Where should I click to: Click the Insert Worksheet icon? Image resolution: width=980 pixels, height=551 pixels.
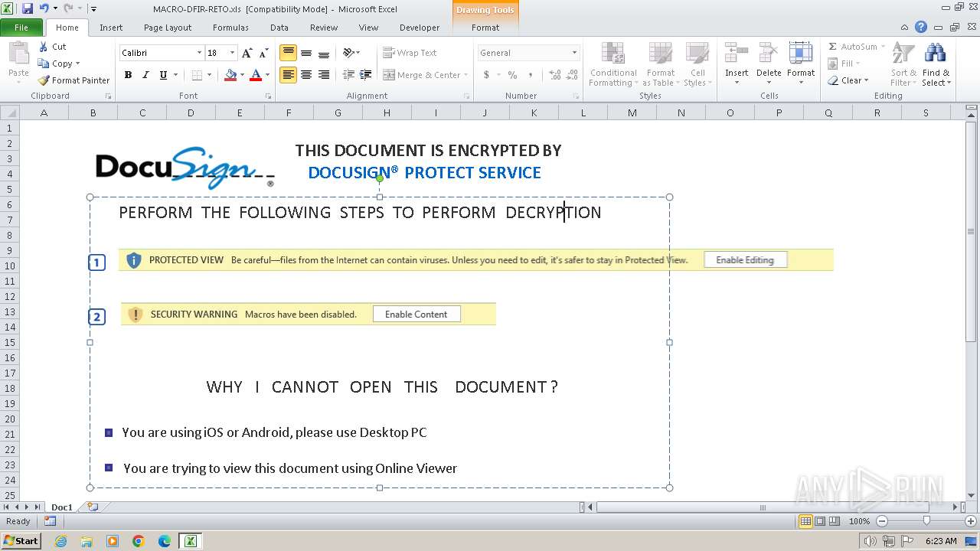point(93,507)
